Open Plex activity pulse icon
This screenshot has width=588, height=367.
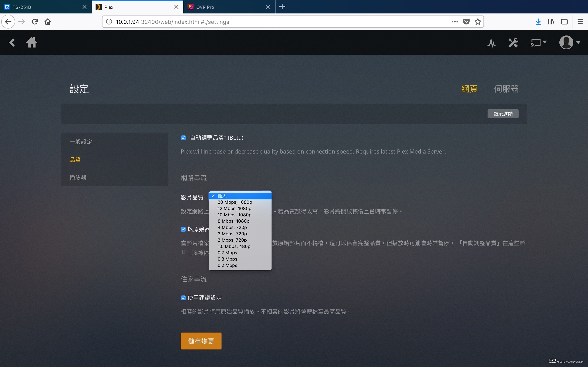pos(491,43)
